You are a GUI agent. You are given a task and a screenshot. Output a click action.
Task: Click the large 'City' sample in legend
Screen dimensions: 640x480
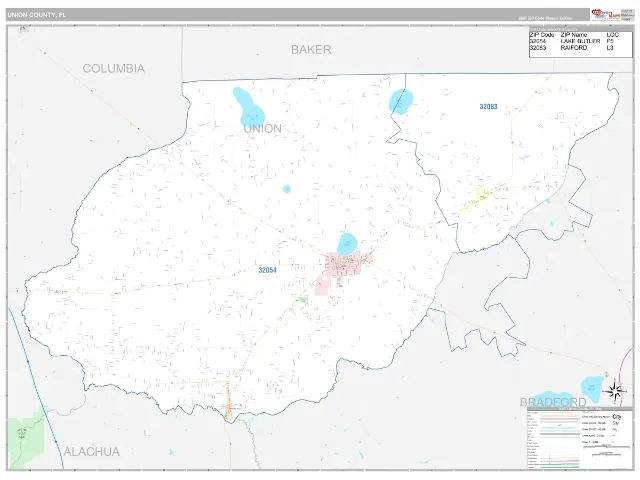616,417
